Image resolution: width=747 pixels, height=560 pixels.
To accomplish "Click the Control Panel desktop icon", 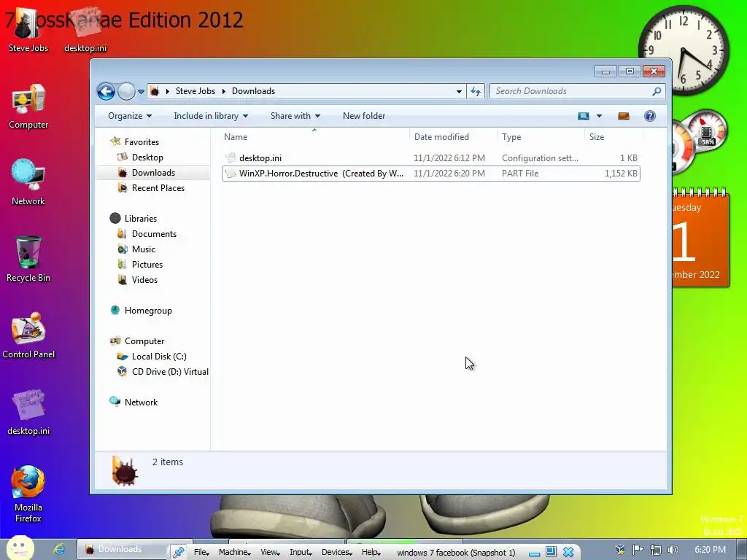I will [x=28, y=335].
